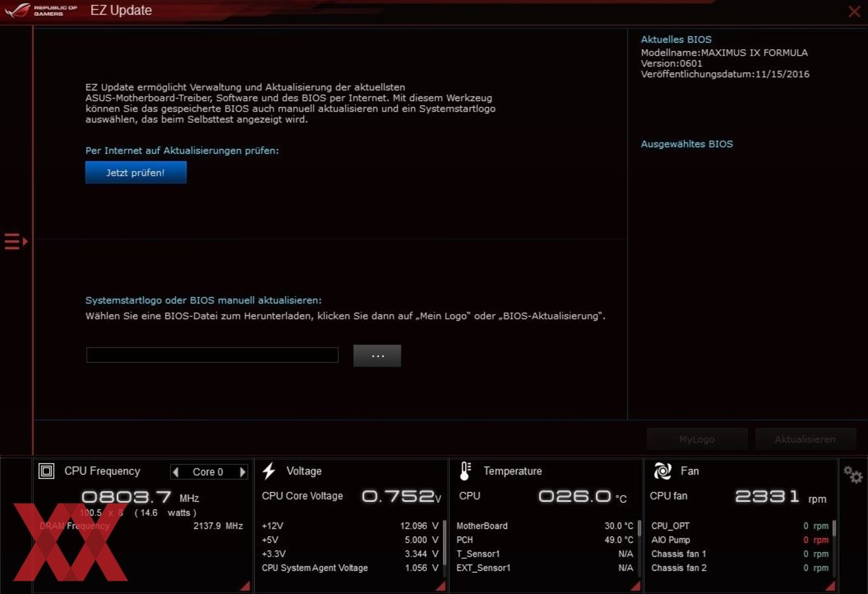
Task: Click the MotherBoard temperature row
Action: click(545, 526)
